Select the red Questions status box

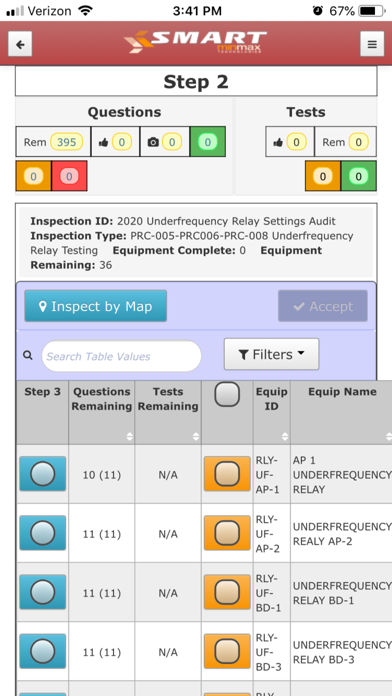69,176
